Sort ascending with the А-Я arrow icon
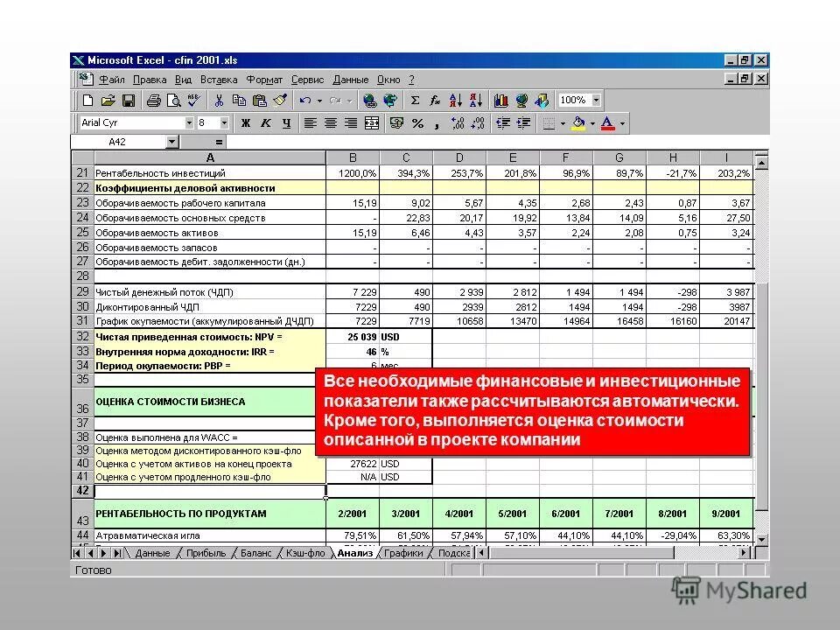This screenshot has height=630, width=840. pyautogui.click(x=455, y=100)
